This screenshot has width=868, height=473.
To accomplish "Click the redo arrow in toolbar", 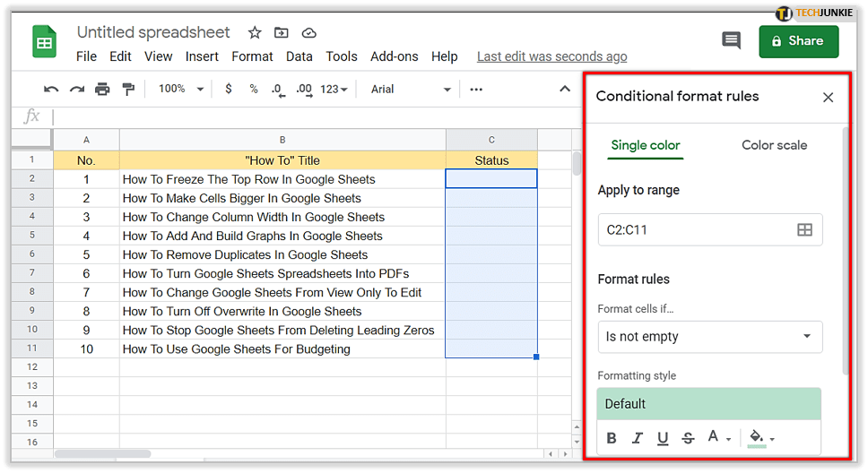I will point(77,89).
